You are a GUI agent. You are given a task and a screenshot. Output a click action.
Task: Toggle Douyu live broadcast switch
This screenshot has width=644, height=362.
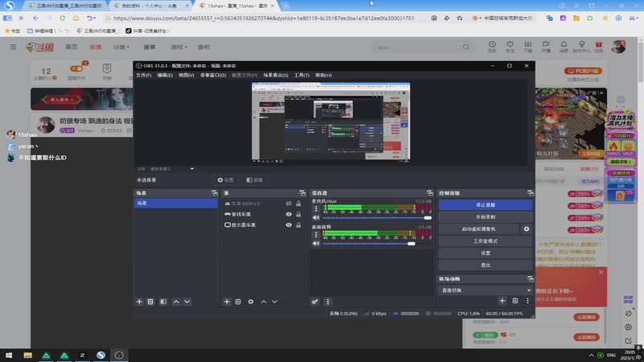tap(76, 68)
